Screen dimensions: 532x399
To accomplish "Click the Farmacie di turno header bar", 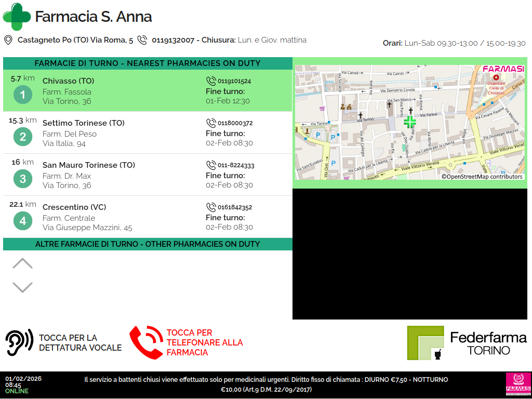I will click(x=148, y=63).
